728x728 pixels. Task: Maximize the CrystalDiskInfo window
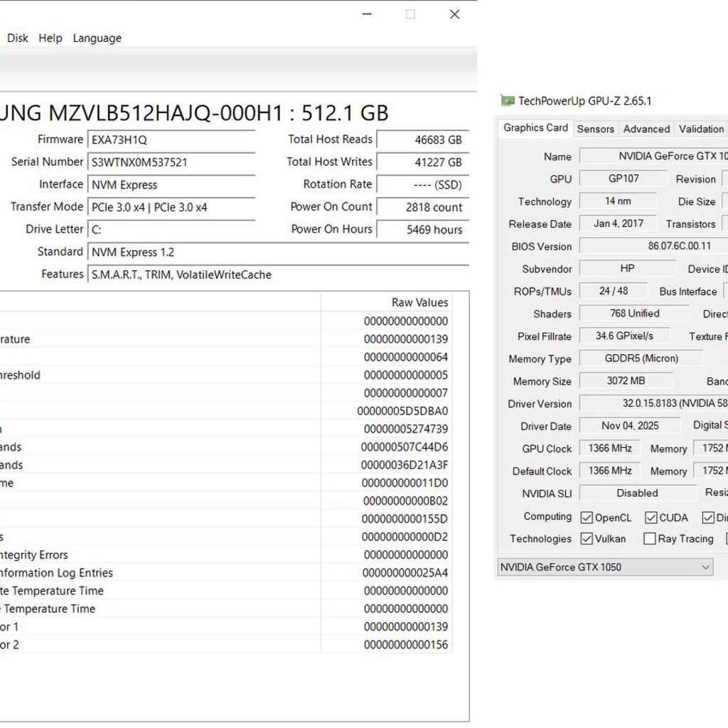click(x=410, y=14)
